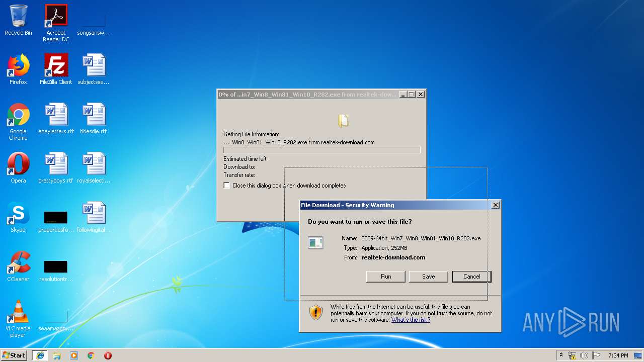Select prettyboys.rtf document
This screenshot has height=362, width=644.
[56, 168]
